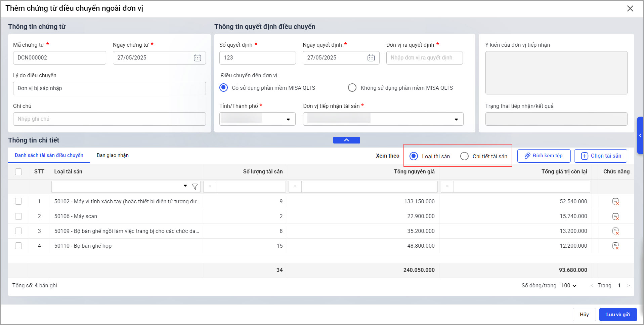Click the filter funnel icon in Loại tài sản column
Viewport: 644px width, 325px height.
[x=195, y=187]
